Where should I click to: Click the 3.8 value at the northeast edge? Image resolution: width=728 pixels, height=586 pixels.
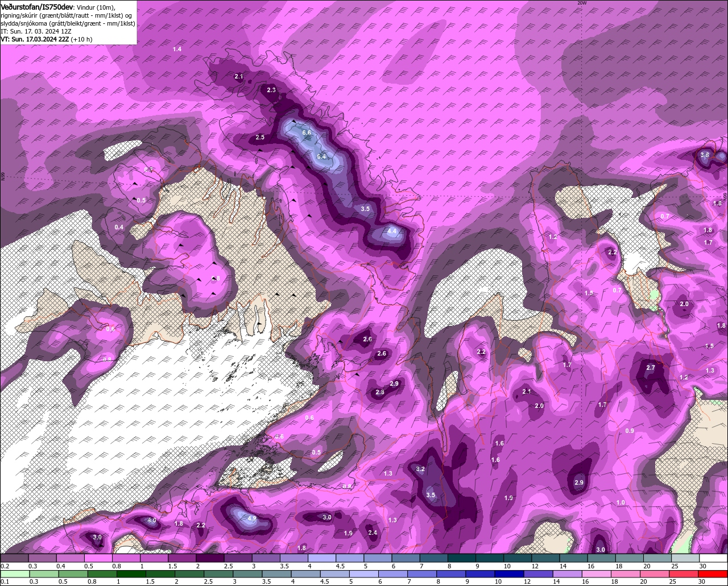(705, 155)
